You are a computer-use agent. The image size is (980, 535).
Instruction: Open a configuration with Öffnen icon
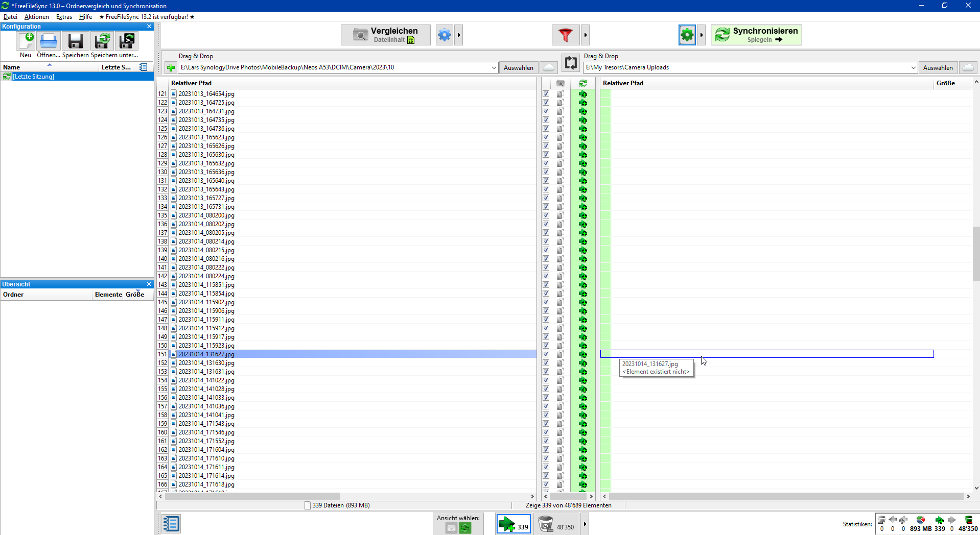(x=49, y=41)
